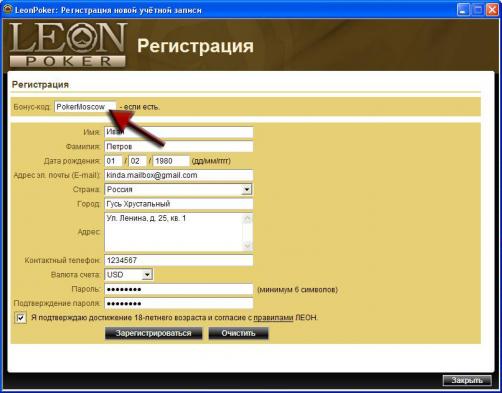Select the birth month field
Viewport: 502px width, 393px height.
pos(138,161)
